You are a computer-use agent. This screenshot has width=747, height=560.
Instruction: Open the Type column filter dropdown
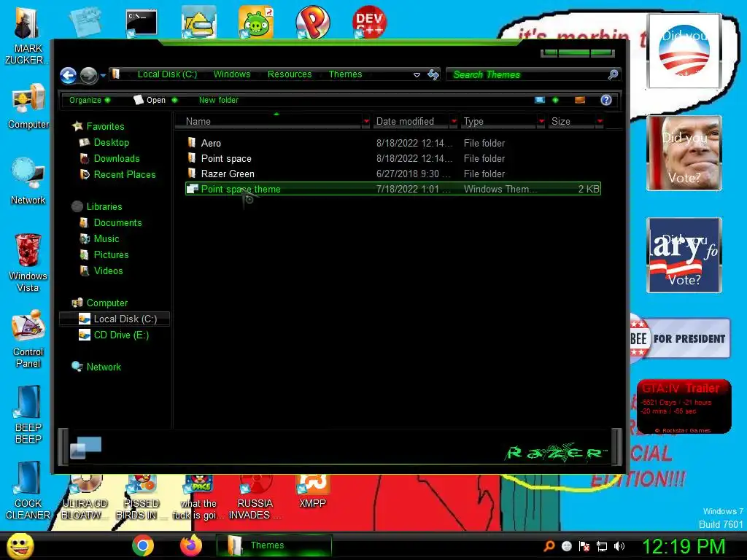click(541, 122)
